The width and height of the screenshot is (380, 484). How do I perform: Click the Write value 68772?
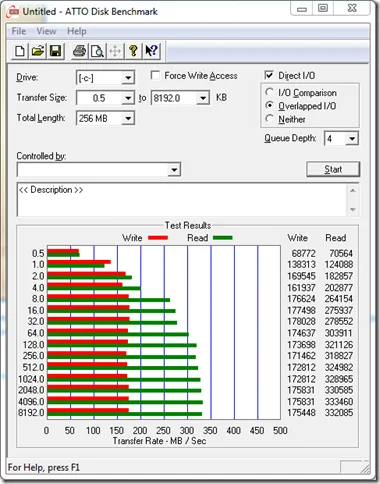[x=303, y=253]
